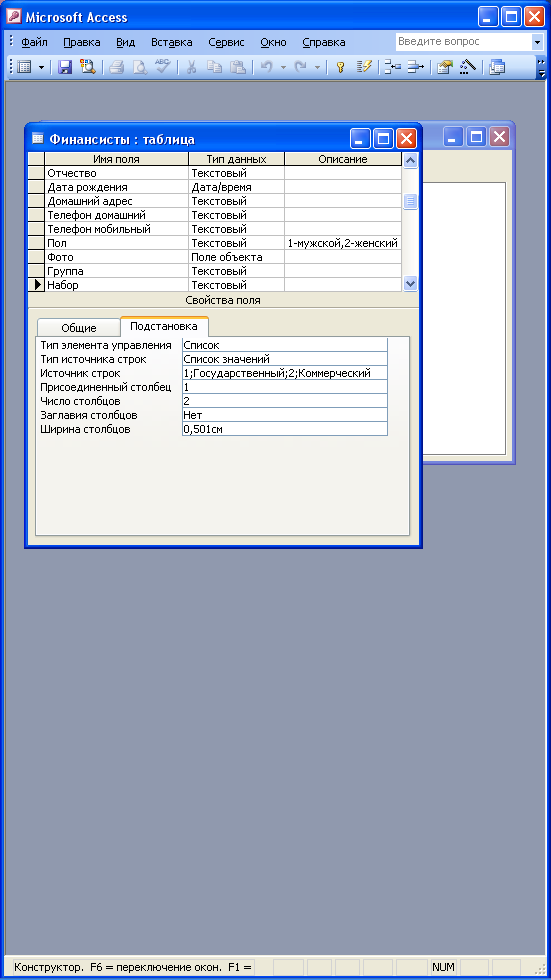Select the 'Телефон мобильный' field name cell

(116, 229)
